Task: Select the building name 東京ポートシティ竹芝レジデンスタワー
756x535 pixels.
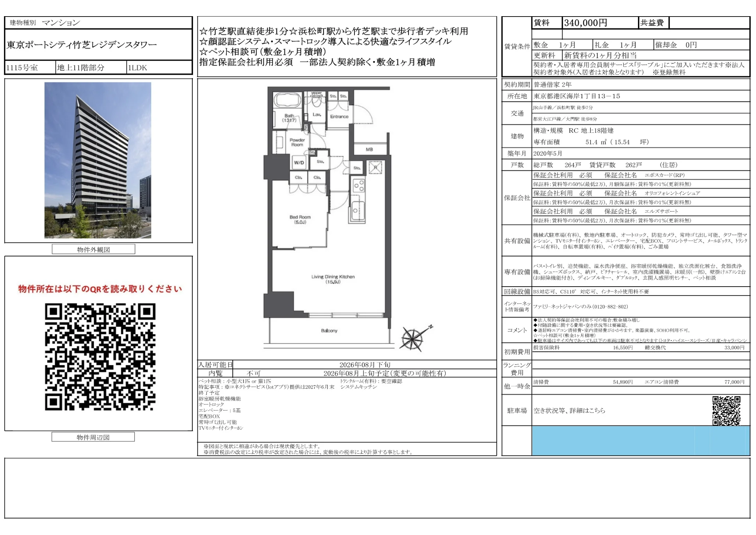Action: tap(82, 45)
